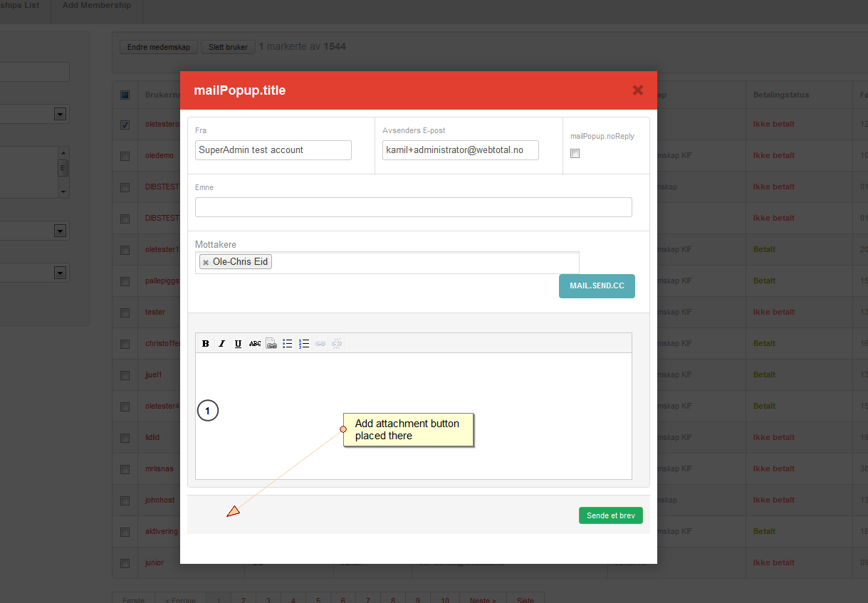Go to pagination page 5
The width and height of the screenshot is (868, 603).
coord(318,599)
